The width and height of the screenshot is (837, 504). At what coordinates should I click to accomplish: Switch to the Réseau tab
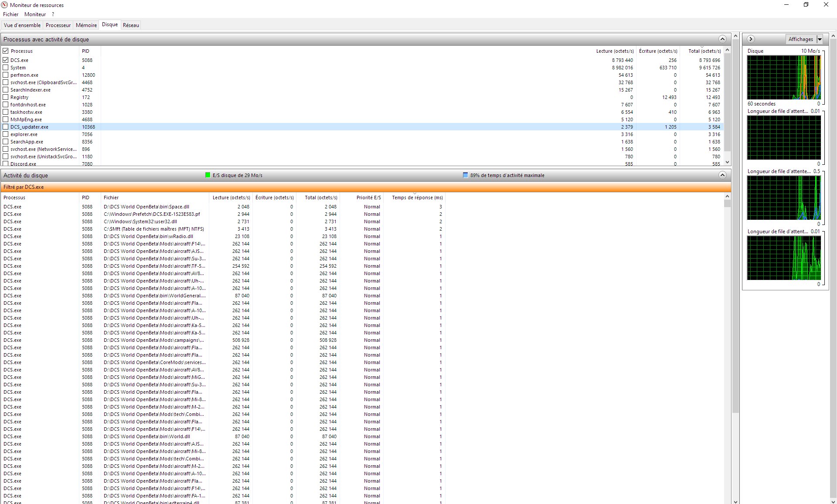[131, 25]
